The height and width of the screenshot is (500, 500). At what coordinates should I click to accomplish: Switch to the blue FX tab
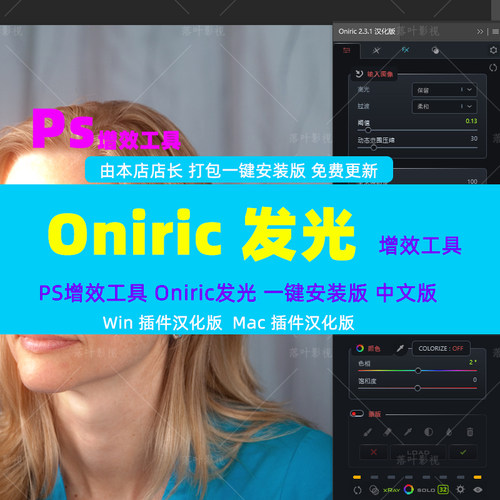click(405, 50)
